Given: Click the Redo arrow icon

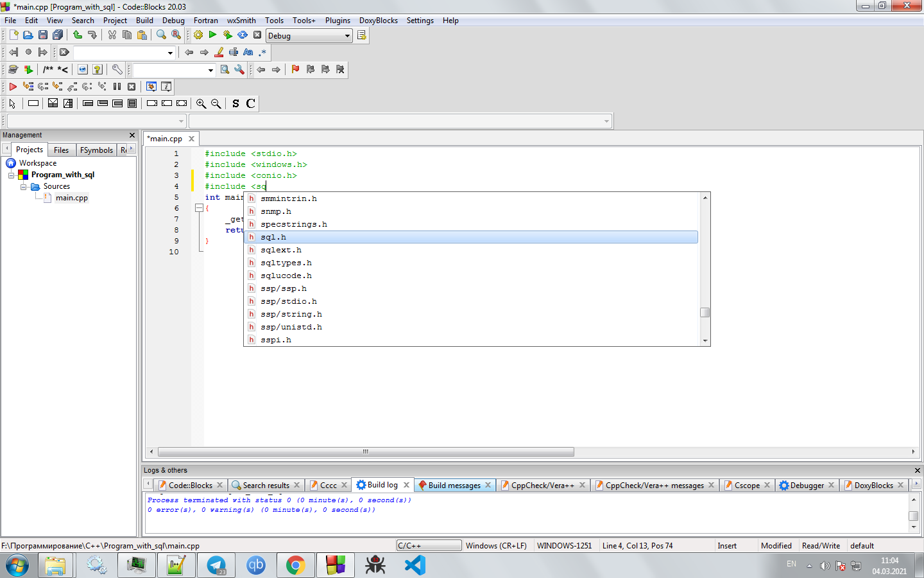Looking at the screenshot, I should (92, 35).
